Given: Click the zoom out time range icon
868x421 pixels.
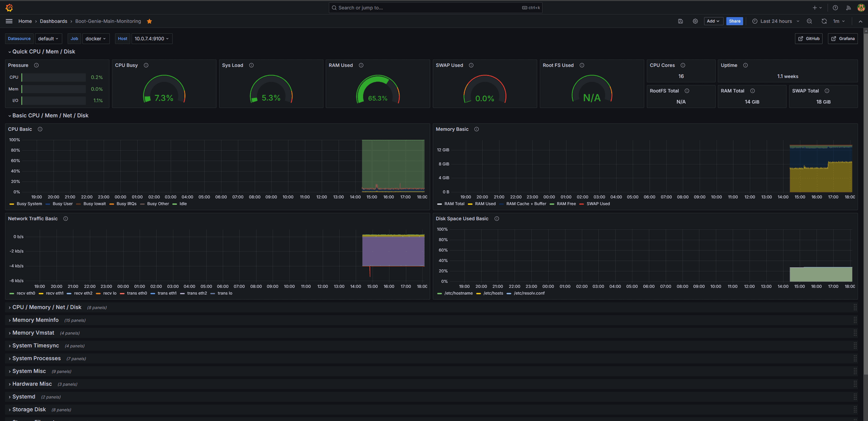Looking at the screenshot, I should [809, 21].
